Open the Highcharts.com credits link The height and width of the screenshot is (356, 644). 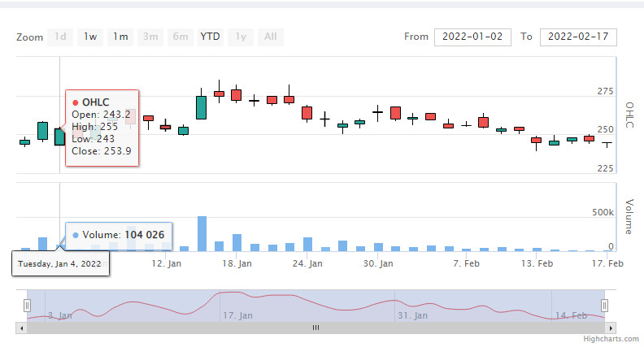coord(611,339)
